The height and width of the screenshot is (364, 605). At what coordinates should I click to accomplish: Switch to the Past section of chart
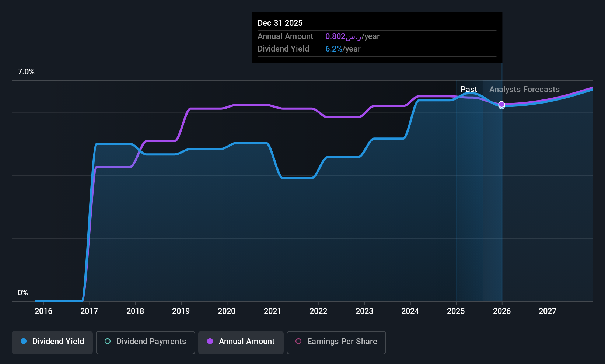coord(469,89)
